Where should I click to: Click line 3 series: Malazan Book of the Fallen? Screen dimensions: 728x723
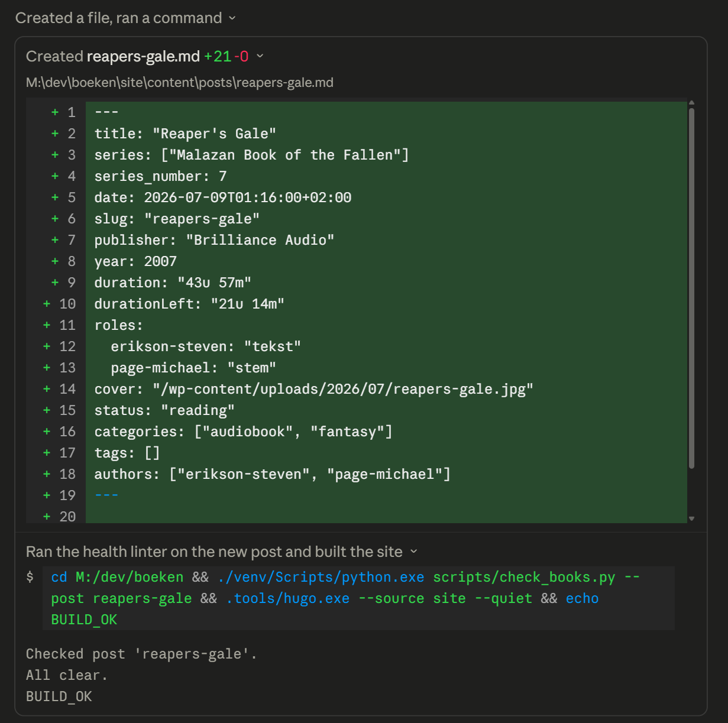coord(251,155)
